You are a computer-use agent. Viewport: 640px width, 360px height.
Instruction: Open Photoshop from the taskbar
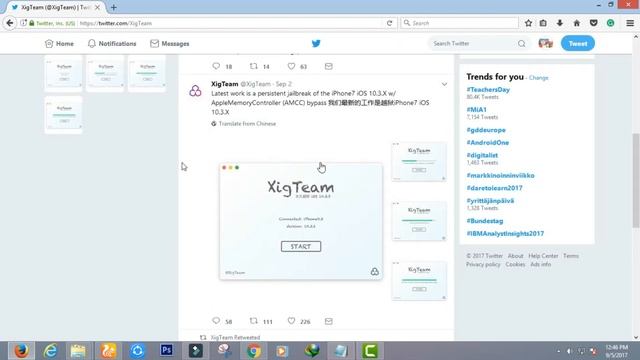(x=166, y=350)
